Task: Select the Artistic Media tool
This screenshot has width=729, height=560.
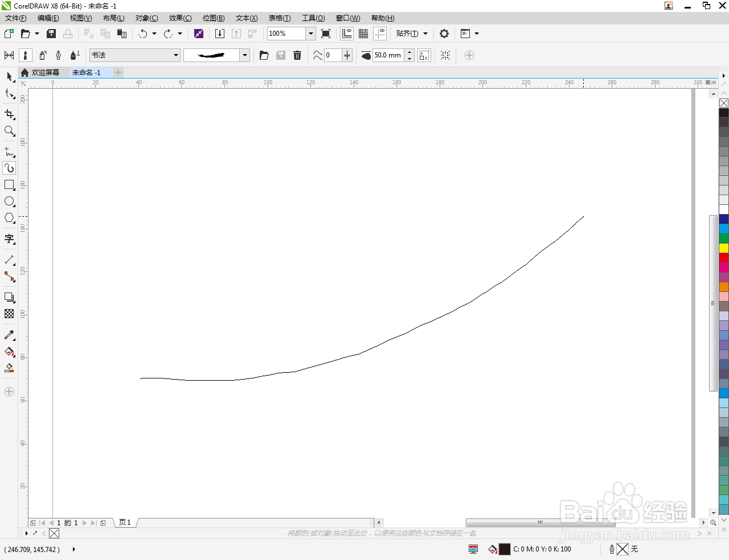Action: (9, 168)
